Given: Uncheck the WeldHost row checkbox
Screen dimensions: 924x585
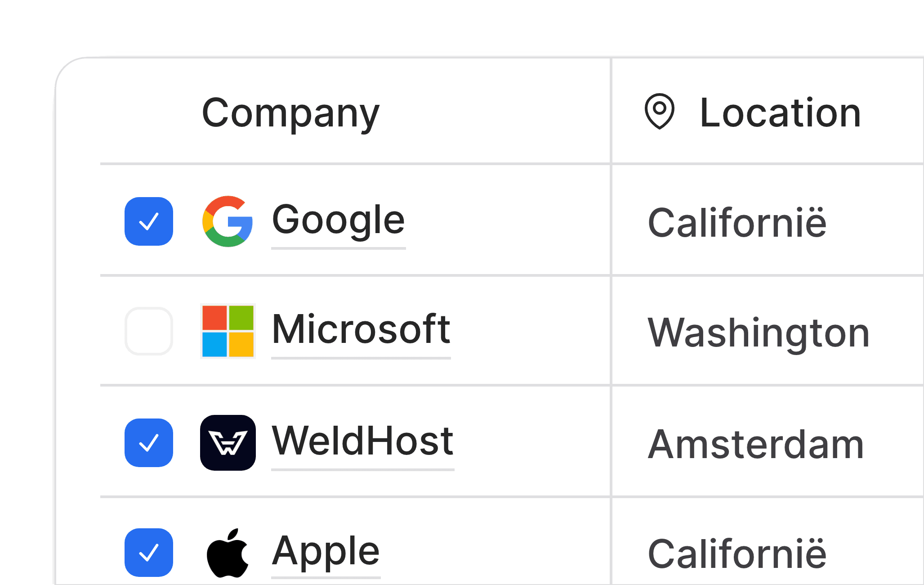Looking at the screenshot, I should [149, 443].
